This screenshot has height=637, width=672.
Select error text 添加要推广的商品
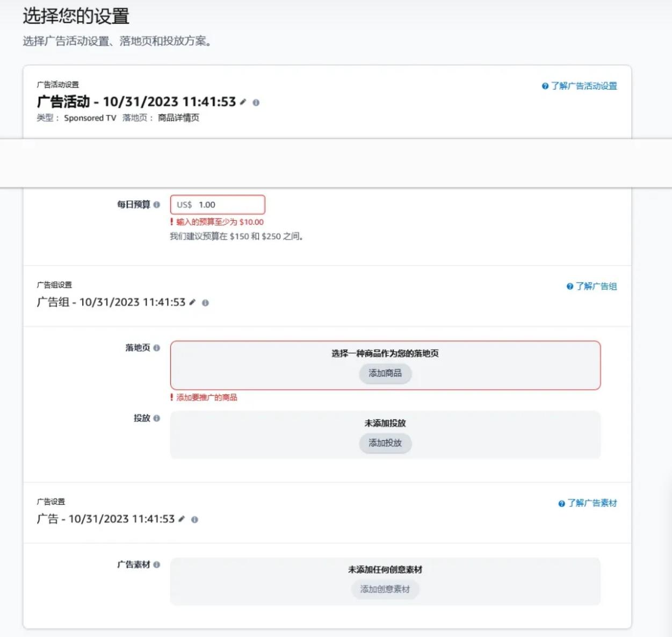point(207,397)
